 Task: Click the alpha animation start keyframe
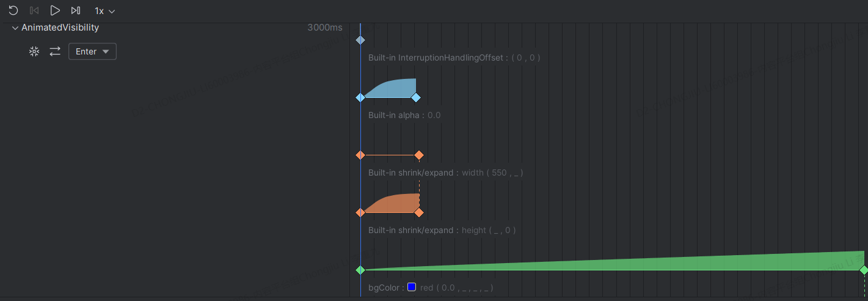[x=360, y=98]
